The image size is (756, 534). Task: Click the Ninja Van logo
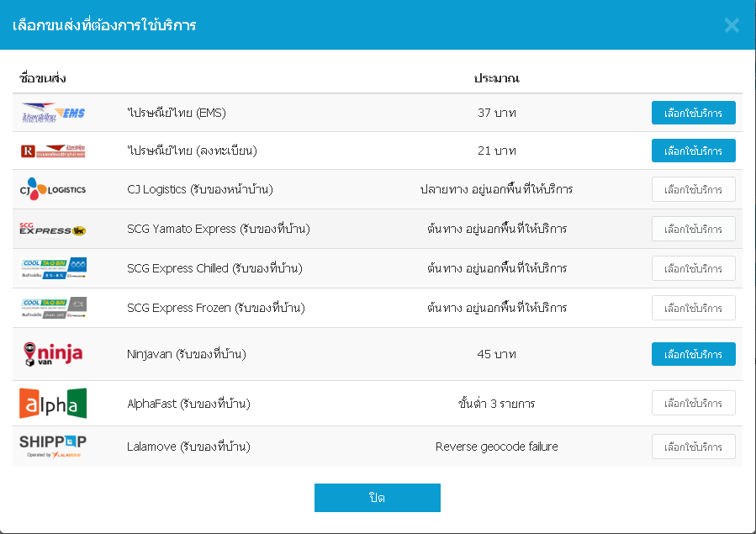(53, 354)
